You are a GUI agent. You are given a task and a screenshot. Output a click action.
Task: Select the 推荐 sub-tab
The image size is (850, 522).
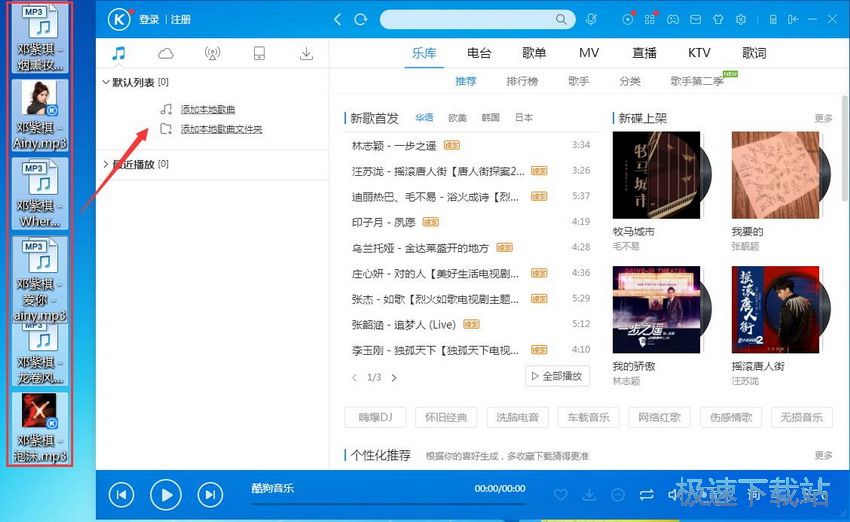(466, 81)
